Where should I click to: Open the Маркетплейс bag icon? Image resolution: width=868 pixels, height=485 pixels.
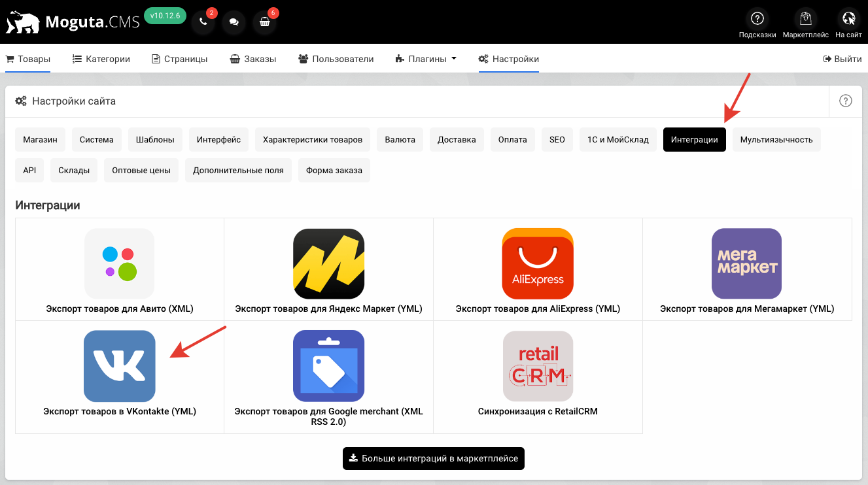(x=805, y=18)
